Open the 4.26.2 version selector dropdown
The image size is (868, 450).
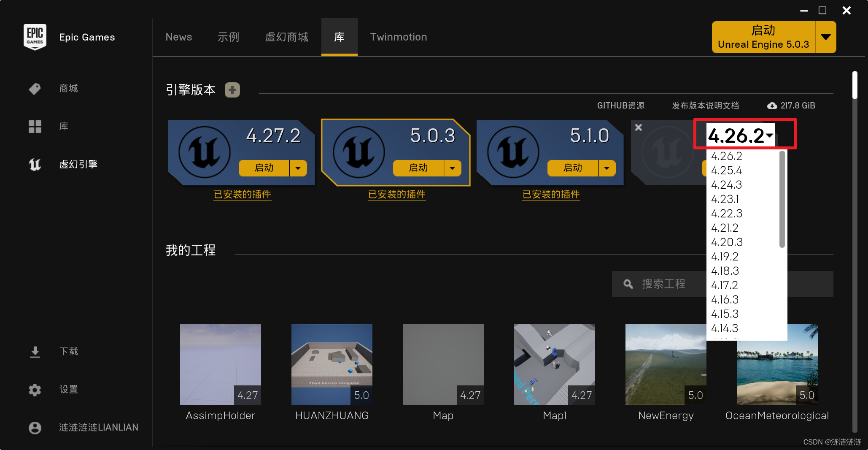[x=741, y=135]
